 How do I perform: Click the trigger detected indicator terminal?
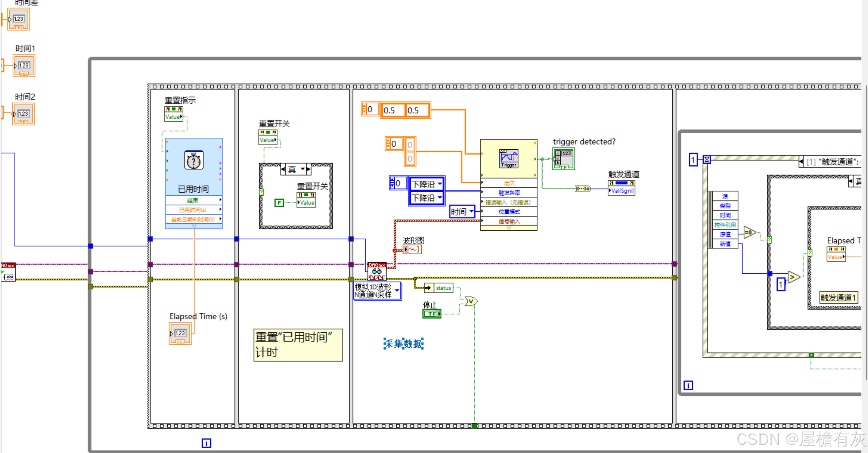(x=563, y=159)
